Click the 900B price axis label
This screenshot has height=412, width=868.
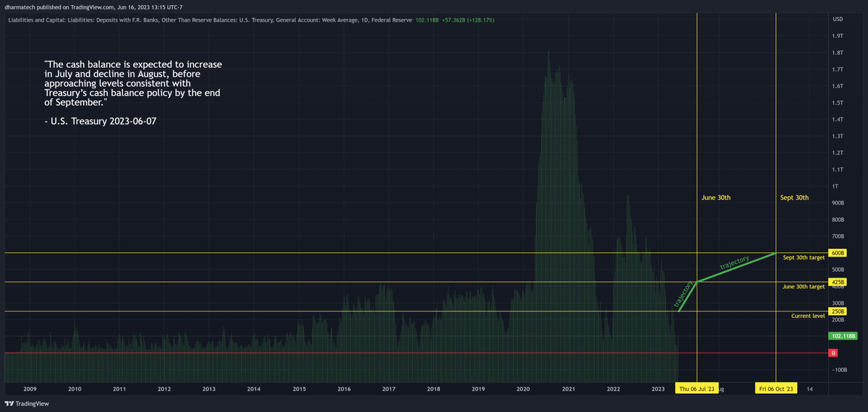[x=838, y=203]
